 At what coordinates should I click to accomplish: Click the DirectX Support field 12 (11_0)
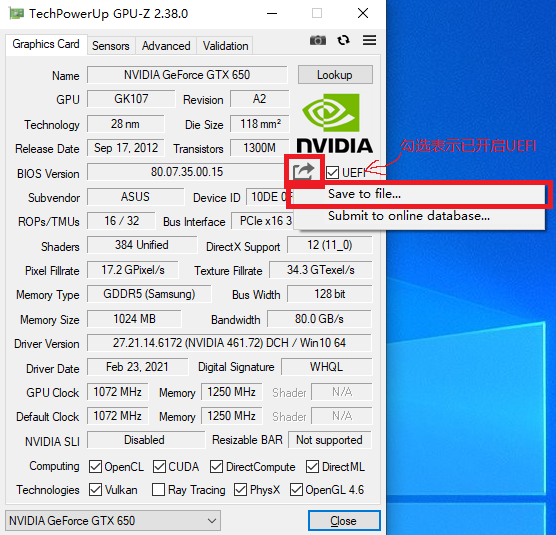[x=330, y=245]
